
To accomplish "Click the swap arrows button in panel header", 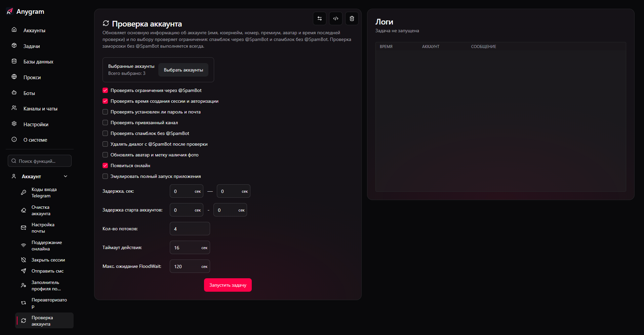I will pyautogui.click(x=320, y=18).
